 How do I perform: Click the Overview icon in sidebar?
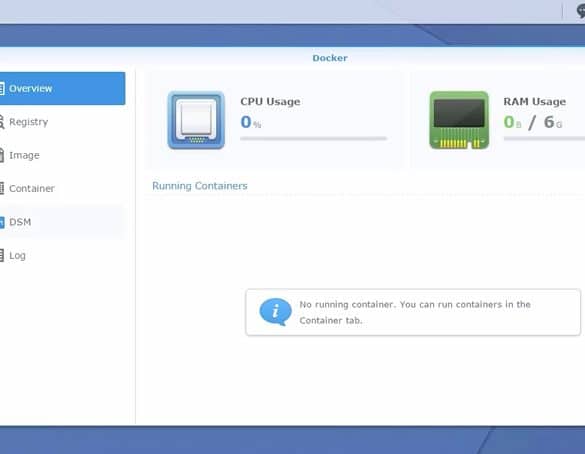click(x=2, y=88)
